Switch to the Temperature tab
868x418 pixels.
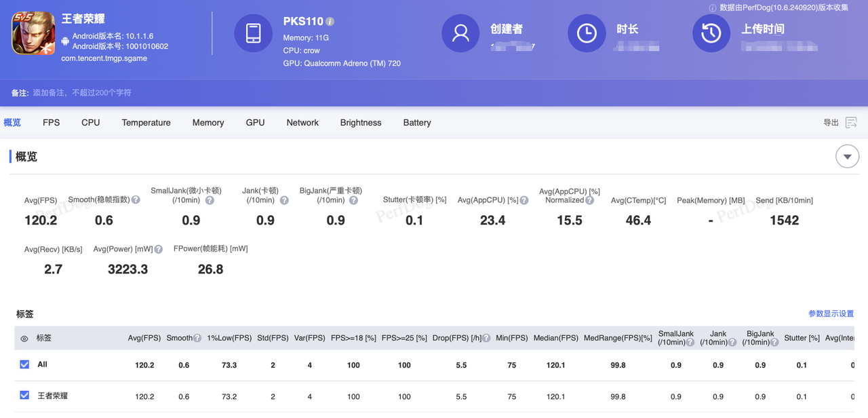click(x=146, y=123)
